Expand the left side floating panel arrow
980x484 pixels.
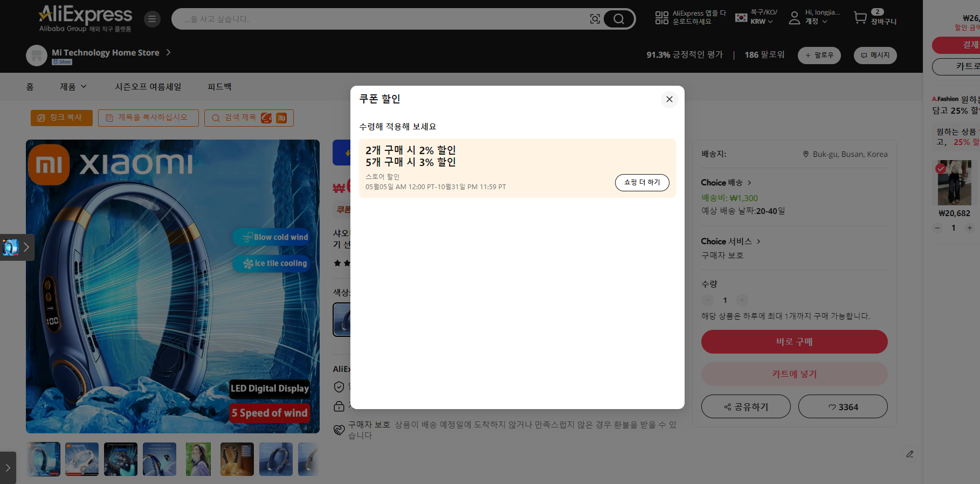(26, 247)
